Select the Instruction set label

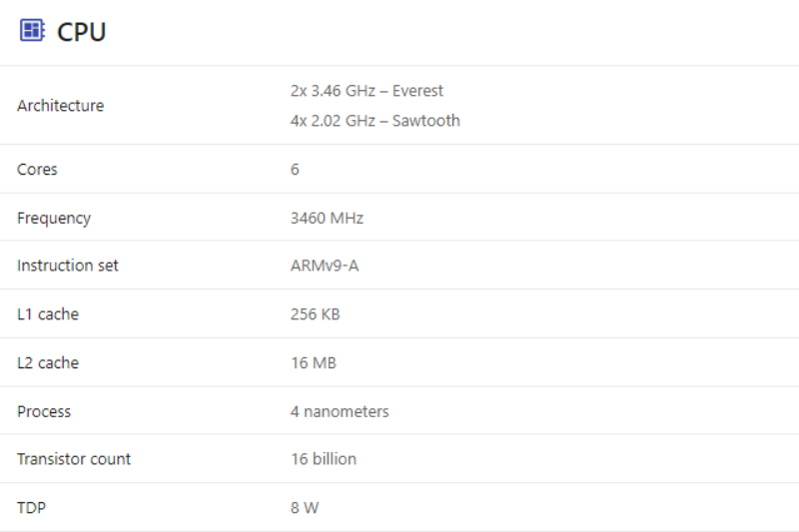point(68,266)
